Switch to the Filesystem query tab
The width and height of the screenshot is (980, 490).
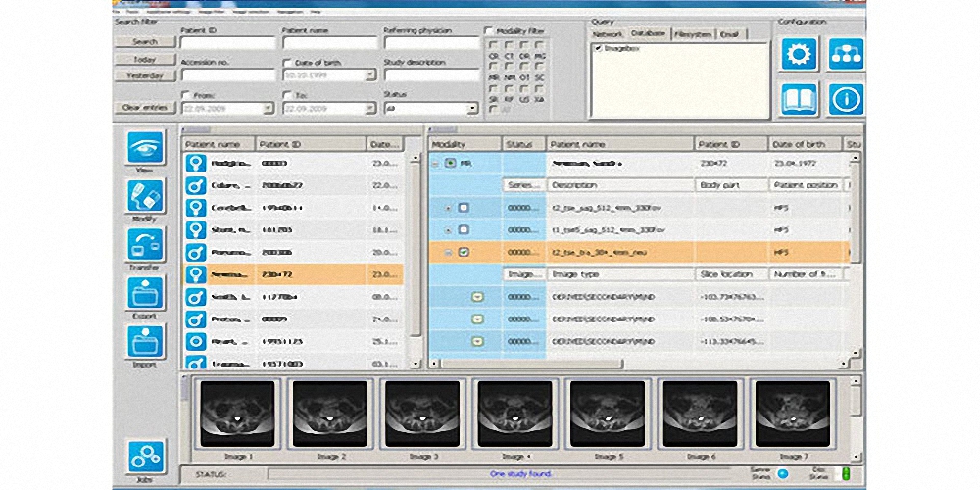695,34
